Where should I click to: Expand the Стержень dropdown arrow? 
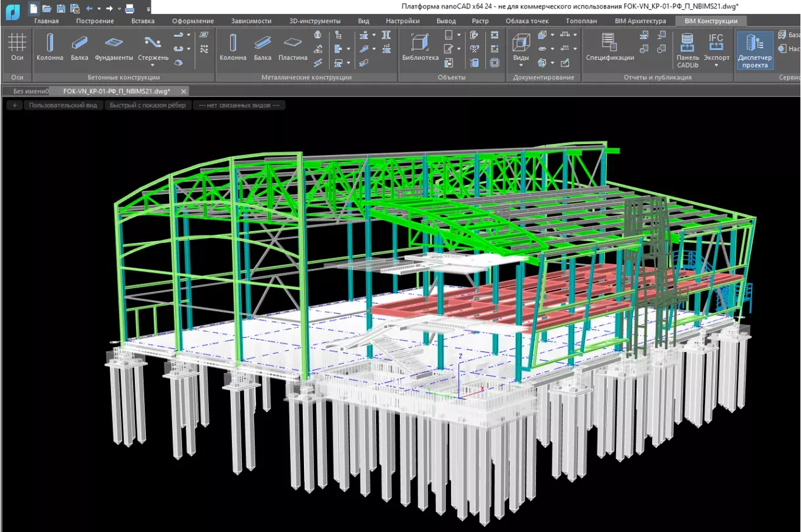(x=152, y=64)
